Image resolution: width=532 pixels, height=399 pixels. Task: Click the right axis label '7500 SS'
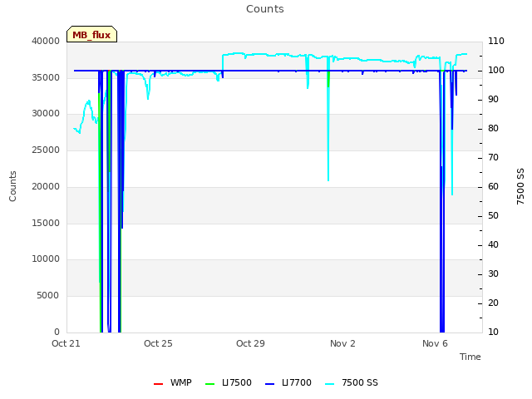[520, 186]
